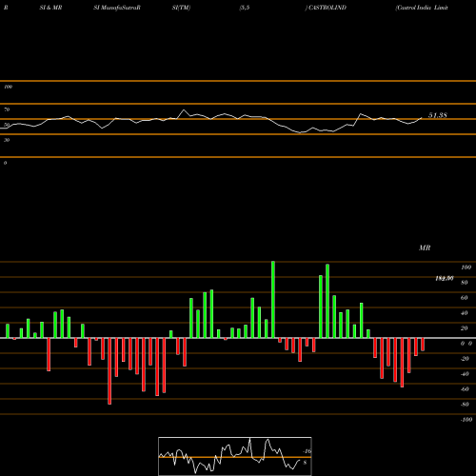Click the MR axis label -40

[x=465, y=374]
